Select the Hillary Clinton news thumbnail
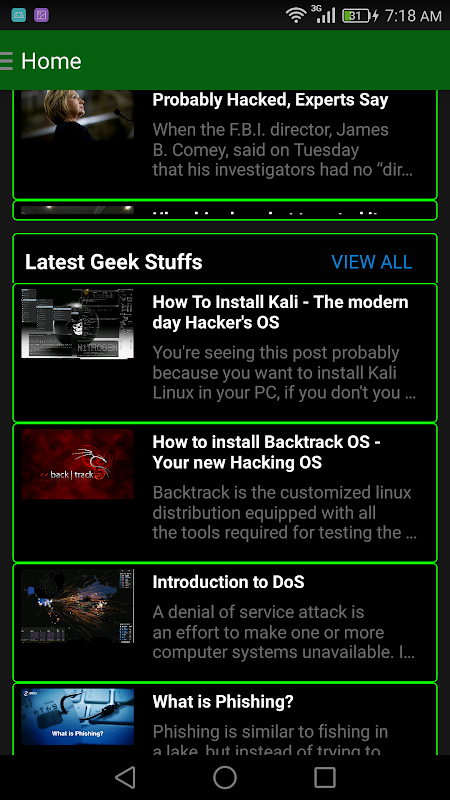This screenshot has width=450, height=800. (78, 115)
